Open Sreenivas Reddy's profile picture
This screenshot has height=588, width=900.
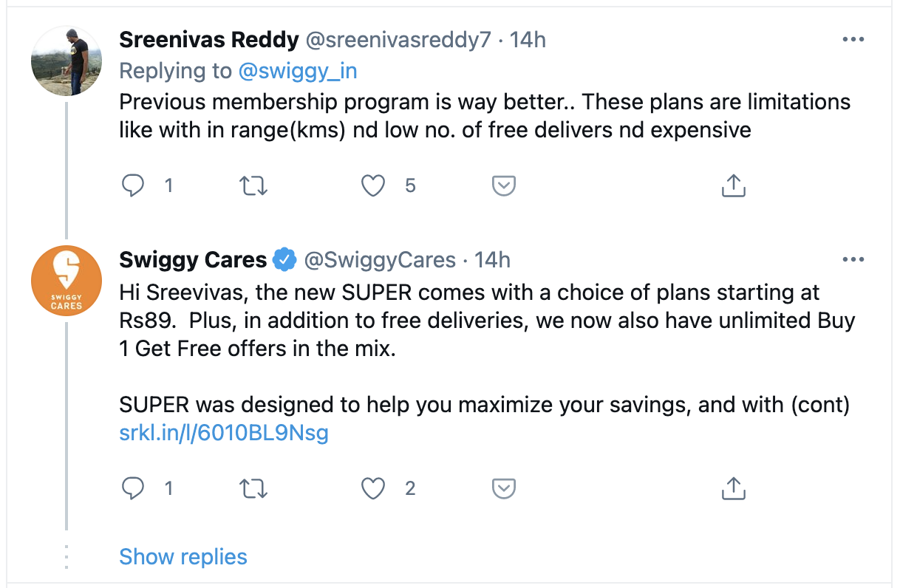(x=67, y=61)
